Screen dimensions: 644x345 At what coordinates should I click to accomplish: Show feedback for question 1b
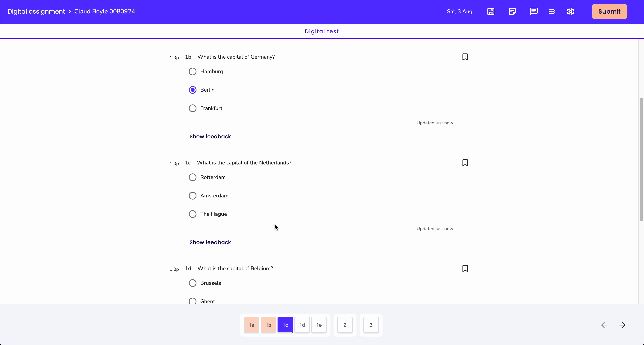point(210,136)
